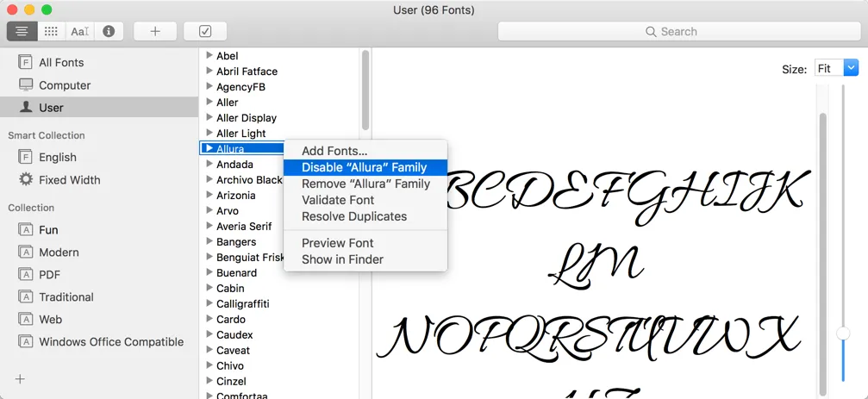The height and width of the screenshot is (399, 868).
Task: Open the Fixed Width gear icon
Action: pos(26,179)
